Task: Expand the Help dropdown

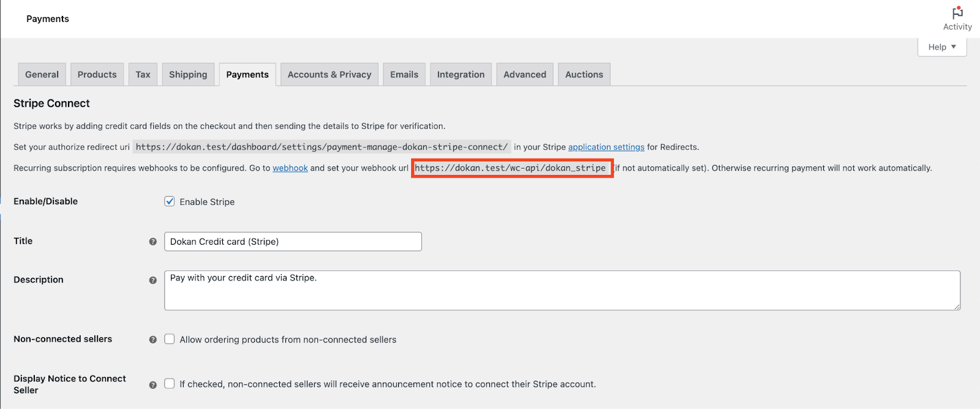Action: [942, 47]
